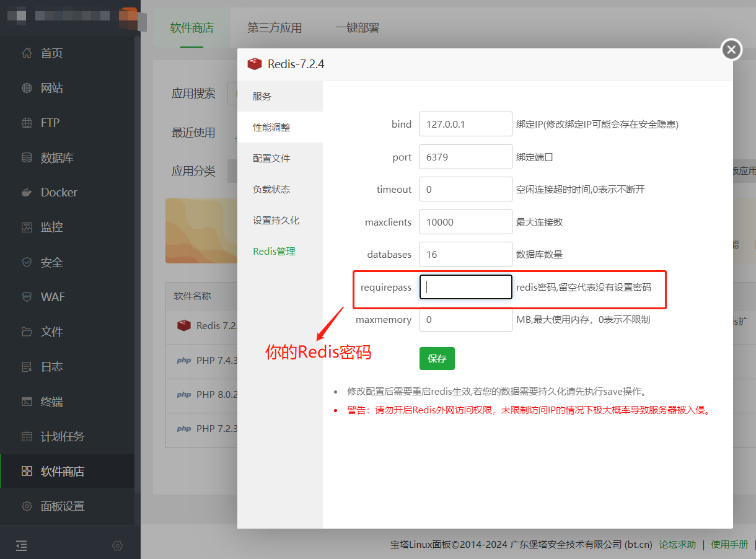Switch to 软件商店 tab

192,28
